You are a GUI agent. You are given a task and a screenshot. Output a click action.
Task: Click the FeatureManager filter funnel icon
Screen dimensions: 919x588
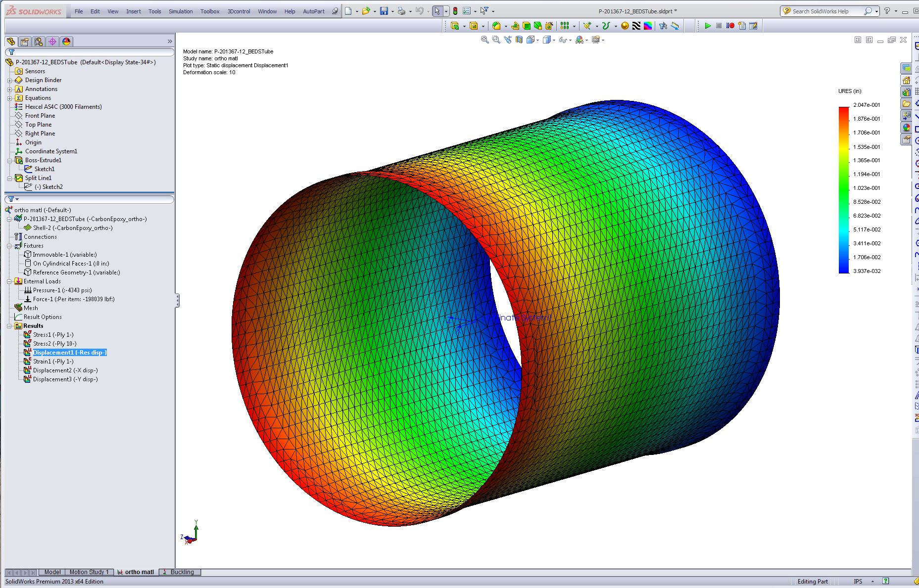(11, 52)
